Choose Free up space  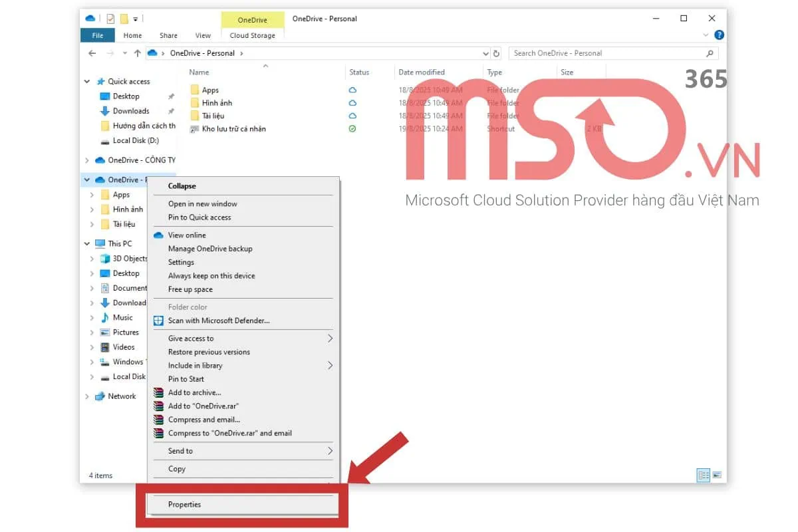coord(243,289)
